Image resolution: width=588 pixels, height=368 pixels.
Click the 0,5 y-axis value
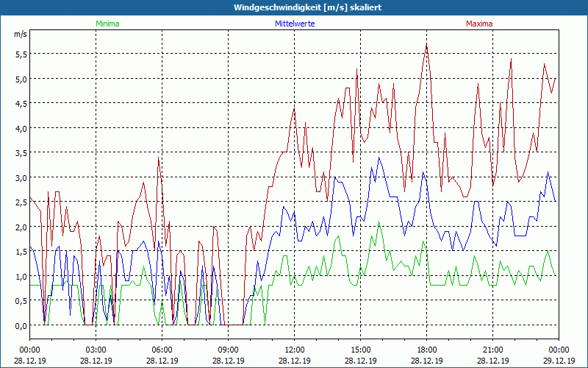point(21,301)
